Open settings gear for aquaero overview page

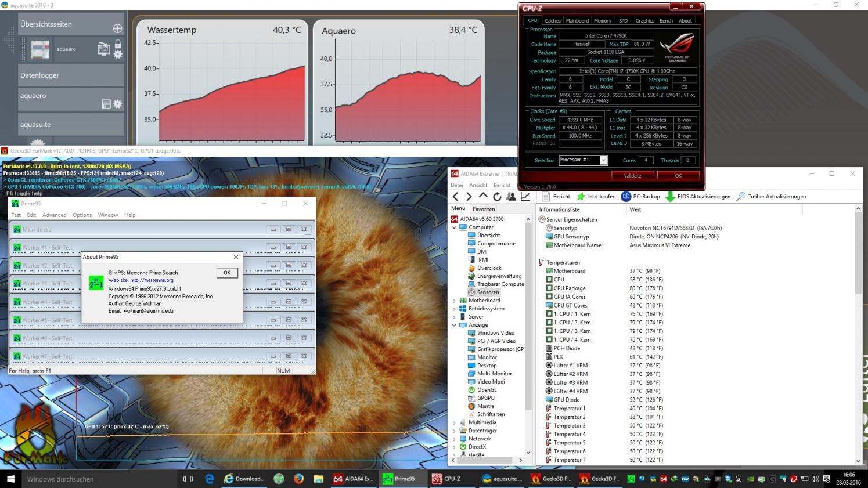pos(118,55)
